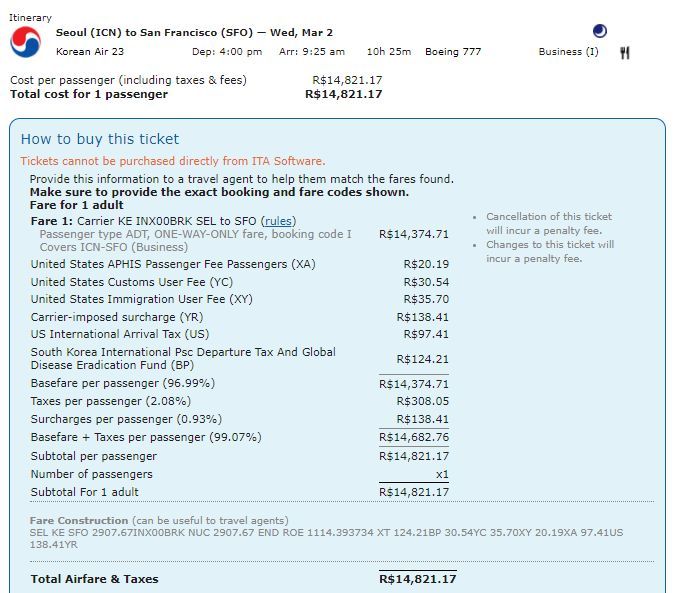The image size is (675, 593).
Task: Click Cost per passenger including taxes label
Action: 128,80
